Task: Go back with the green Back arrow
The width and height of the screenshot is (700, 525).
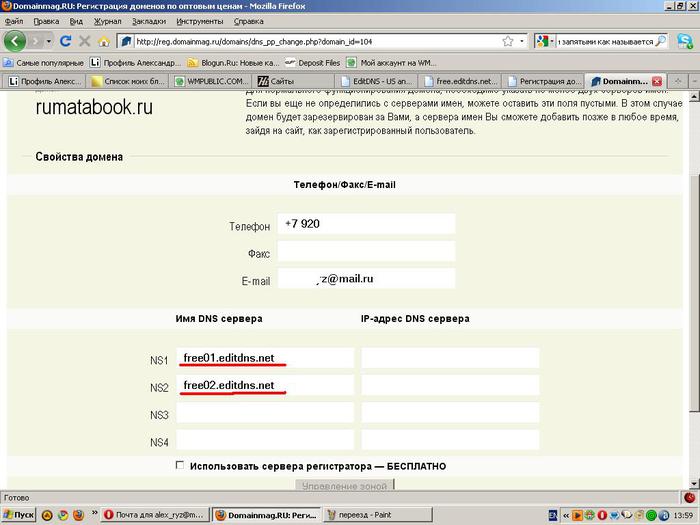Action: pos(15,42)
